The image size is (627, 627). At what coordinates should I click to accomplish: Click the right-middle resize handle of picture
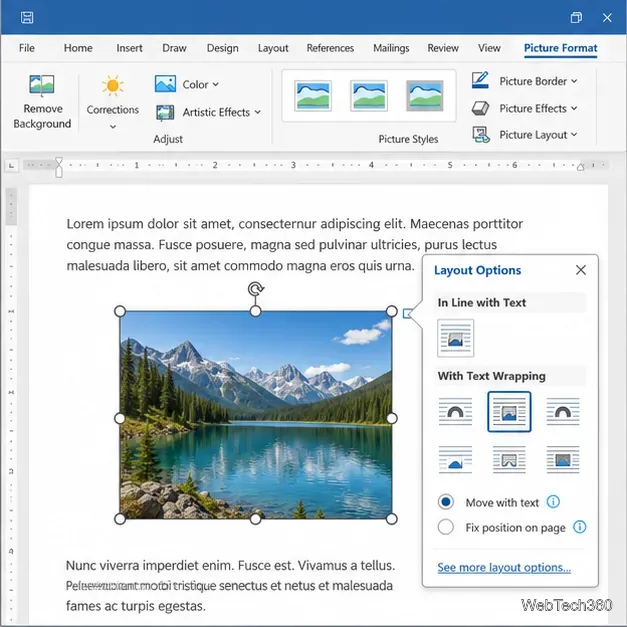[392, 418]
